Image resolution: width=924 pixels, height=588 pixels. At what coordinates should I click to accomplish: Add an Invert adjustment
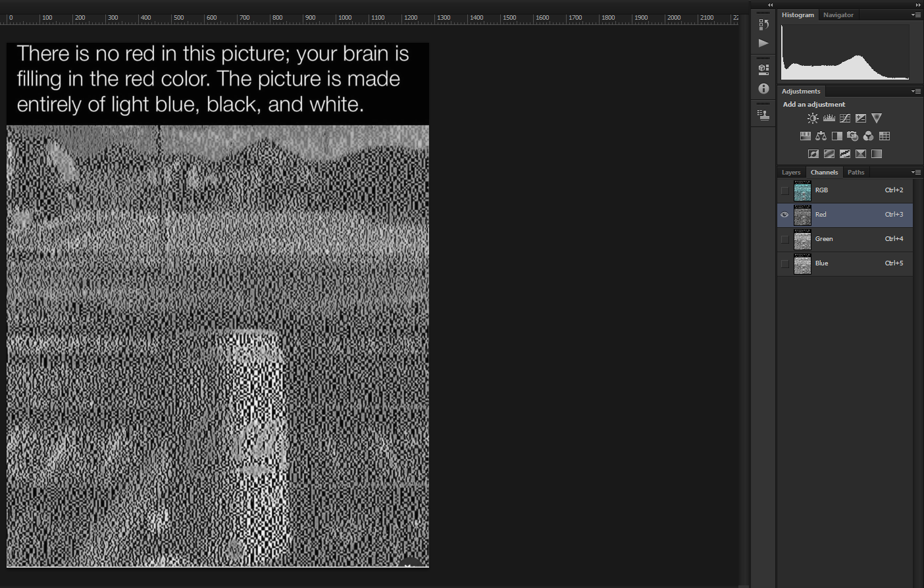coord(813,154)
